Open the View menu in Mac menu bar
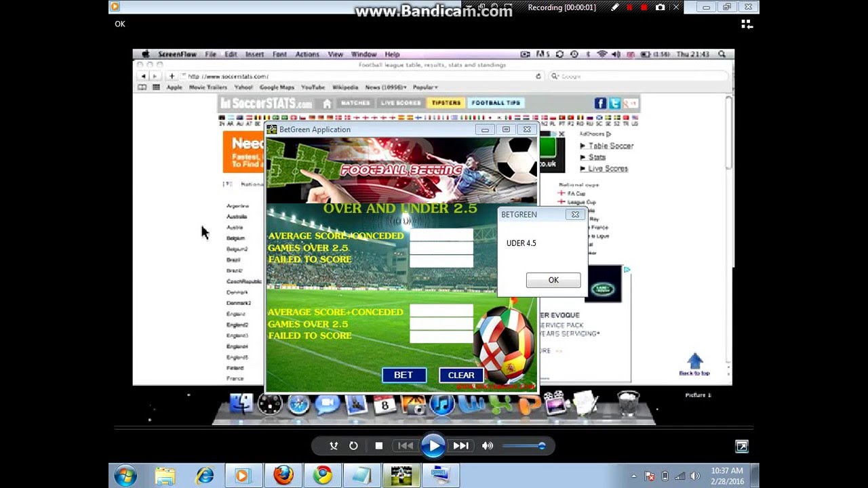This screenshot has height=488, width=868. pyautogui.click(x=336, y=54)
